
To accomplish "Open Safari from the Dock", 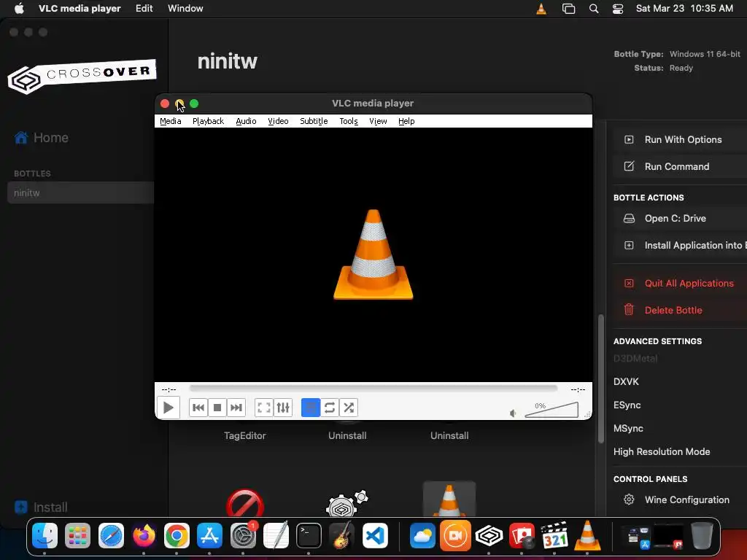I will point(111,535).
